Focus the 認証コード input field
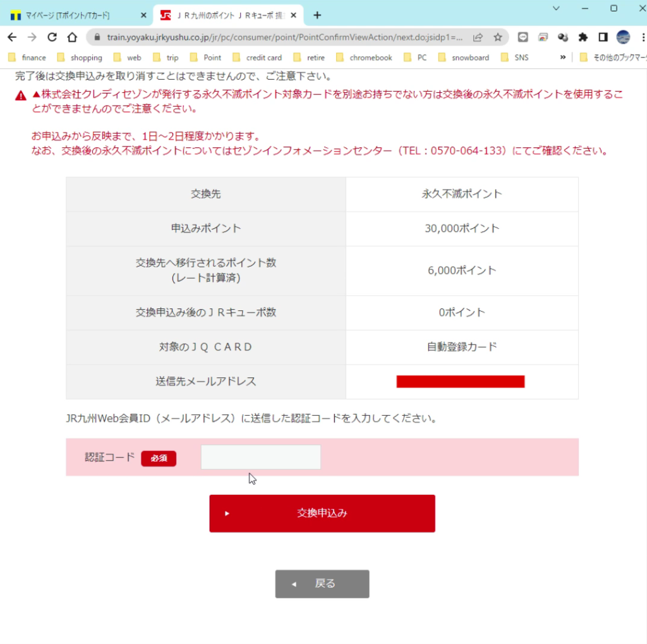The width and height of the screenshot is (647, 644). 261,457
